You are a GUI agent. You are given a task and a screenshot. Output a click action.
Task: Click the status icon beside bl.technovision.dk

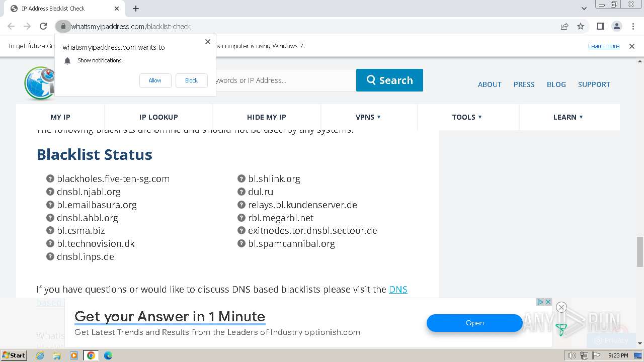[50, 243]
